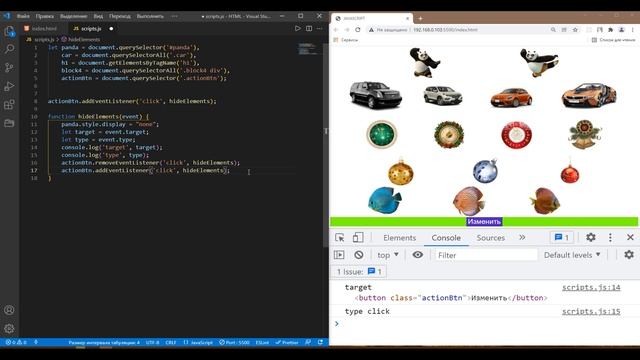Open the Selection menu in VS Code

coord(74,16)
